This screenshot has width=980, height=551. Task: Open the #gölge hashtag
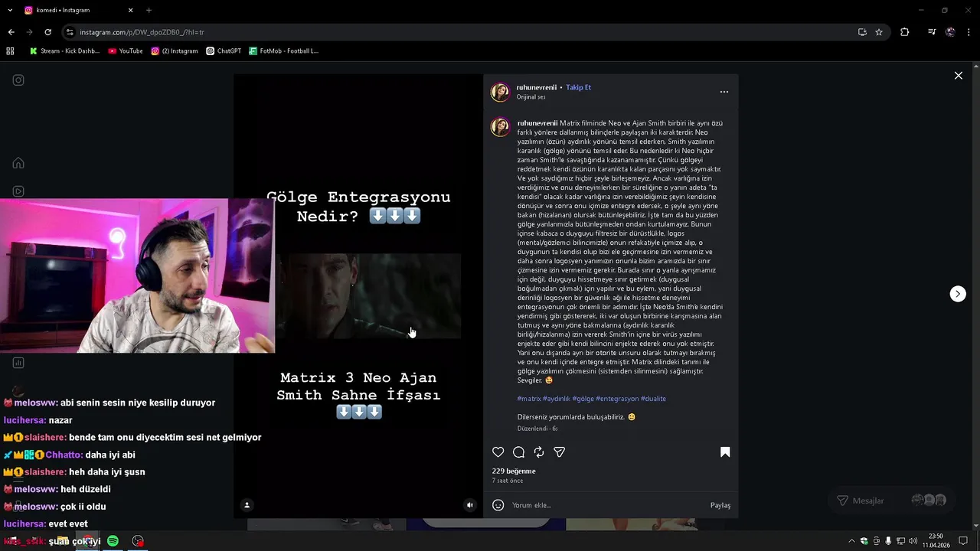583,399
